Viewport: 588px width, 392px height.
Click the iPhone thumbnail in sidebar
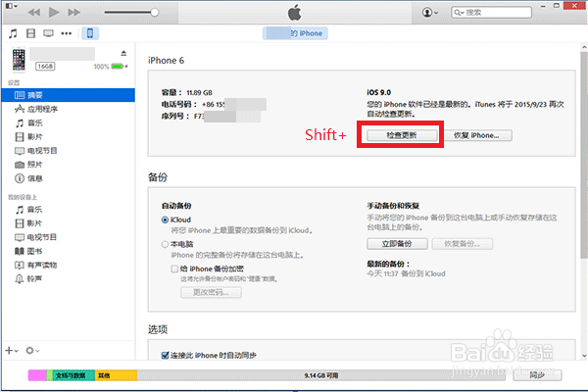(19, 59)
